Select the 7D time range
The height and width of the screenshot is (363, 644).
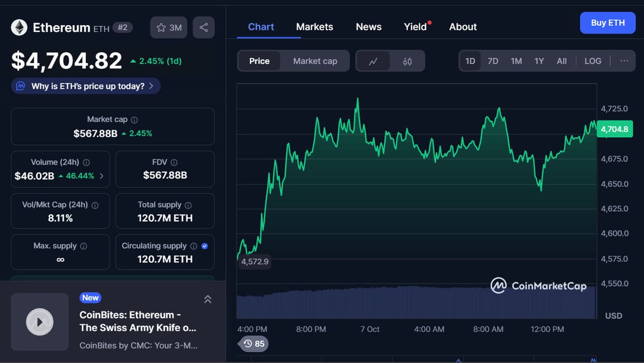coord(493,61)
